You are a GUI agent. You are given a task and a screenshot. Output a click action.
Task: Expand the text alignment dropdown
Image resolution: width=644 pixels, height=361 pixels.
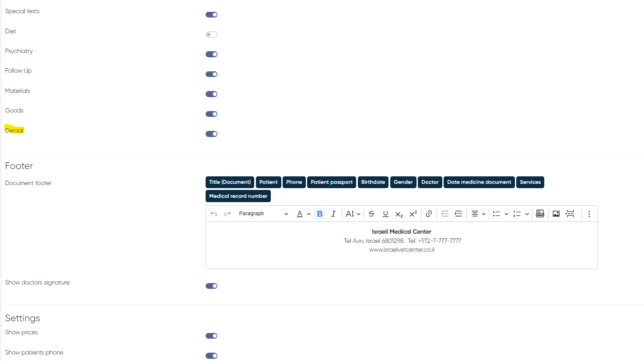[478, 214]
